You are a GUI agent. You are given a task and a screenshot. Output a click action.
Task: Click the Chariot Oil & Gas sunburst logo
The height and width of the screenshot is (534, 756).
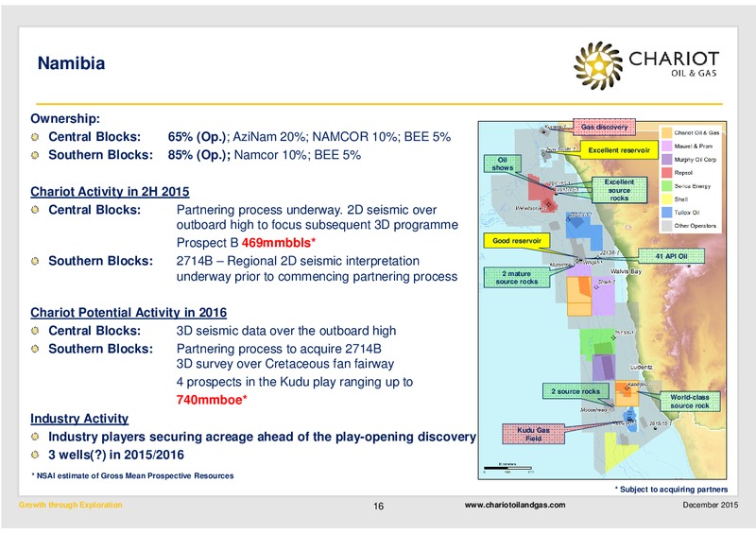598,65
